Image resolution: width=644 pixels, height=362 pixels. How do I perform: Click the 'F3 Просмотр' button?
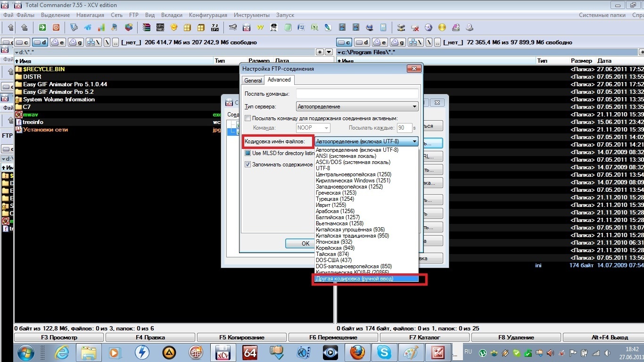pyautogui.click(x=59, y=337)
